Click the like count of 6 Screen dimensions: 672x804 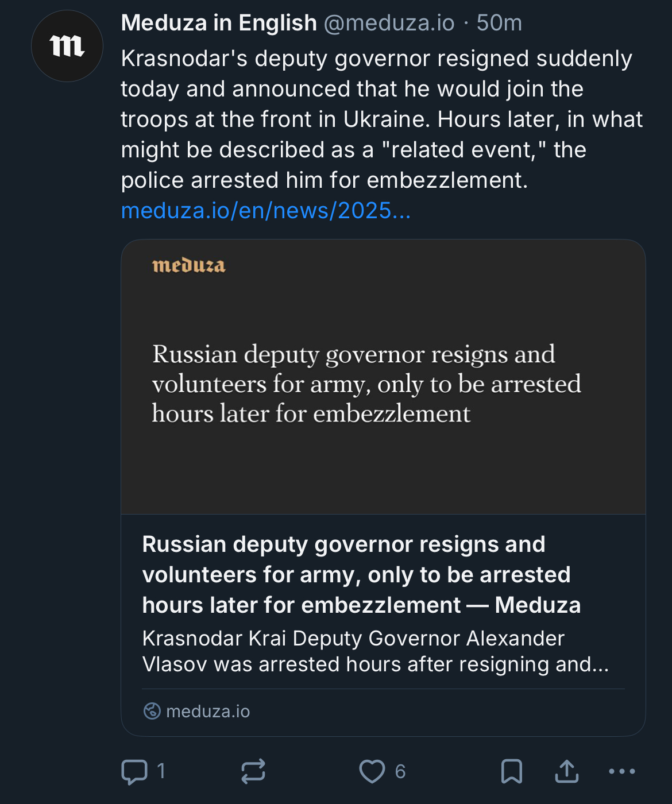tap(400, 771)
